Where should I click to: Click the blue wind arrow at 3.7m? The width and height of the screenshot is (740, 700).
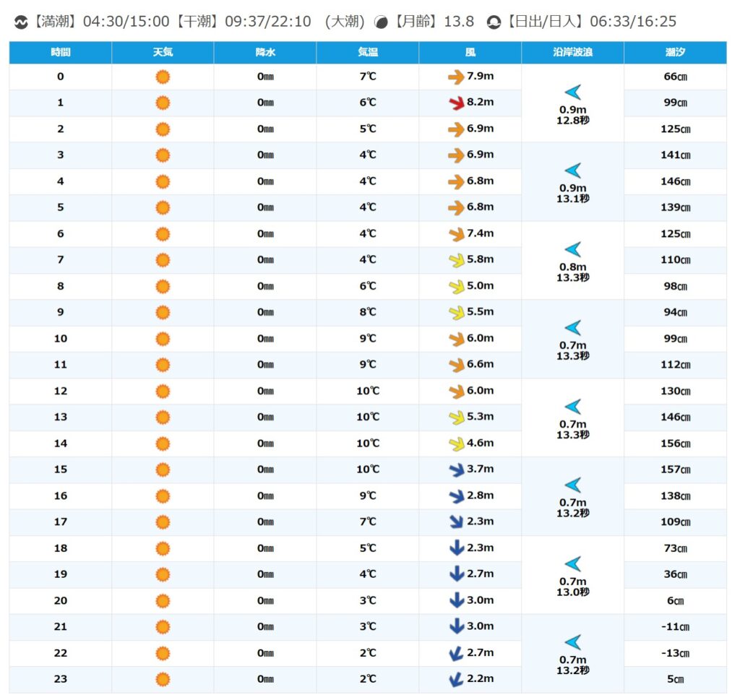pos(456,470)
